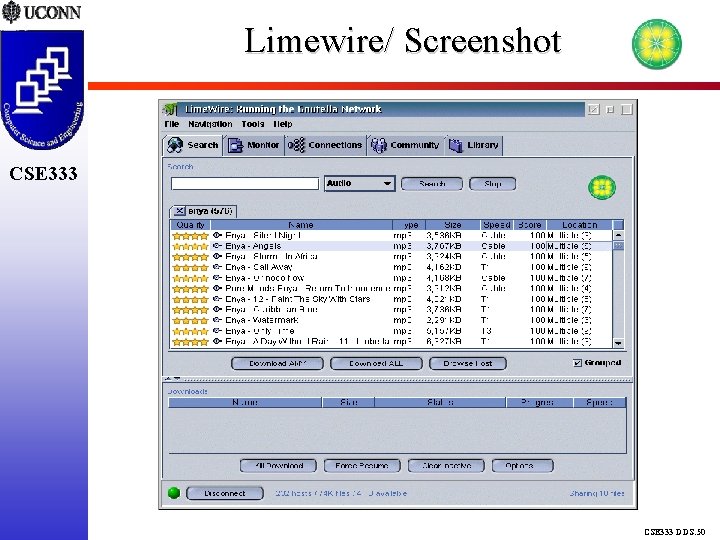Sort results by Speed column header

click(497, 225)
